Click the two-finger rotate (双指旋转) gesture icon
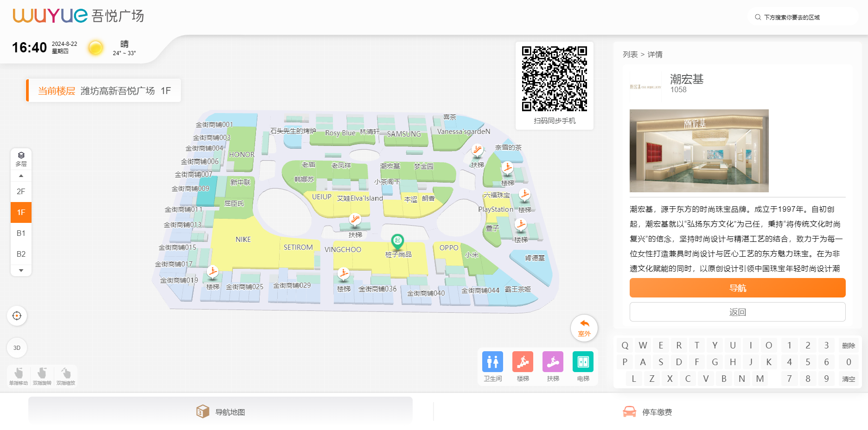This screenshot has height=430, width=868. pyautogui.click(x=42, y=376)
